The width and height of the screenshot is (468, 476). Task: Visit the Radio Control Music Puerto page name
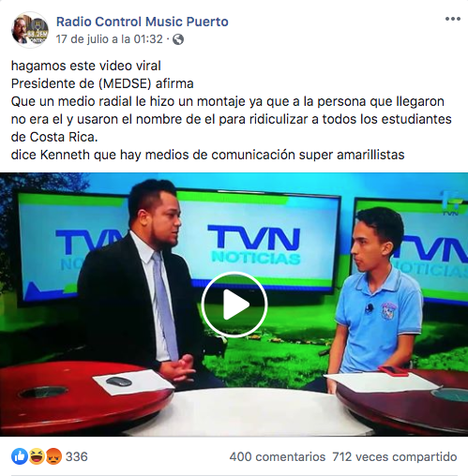click(143, 22)
